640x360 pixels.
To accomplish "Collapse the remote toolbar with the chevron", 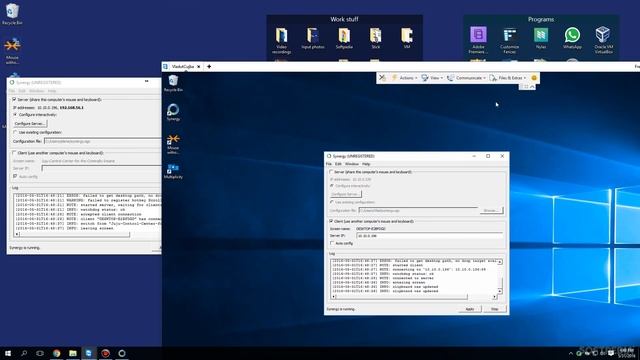I will tap(532, 87).
